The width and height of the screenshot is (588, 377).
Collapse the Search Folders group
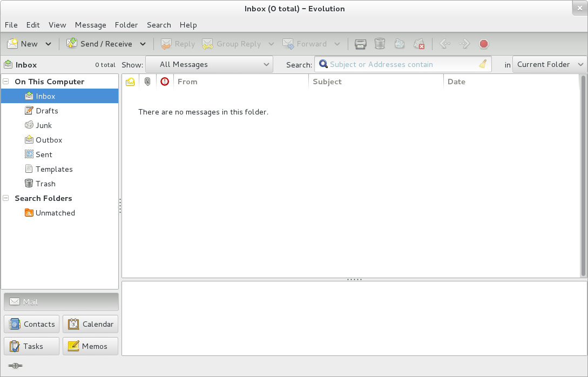[x=6, y=198]
